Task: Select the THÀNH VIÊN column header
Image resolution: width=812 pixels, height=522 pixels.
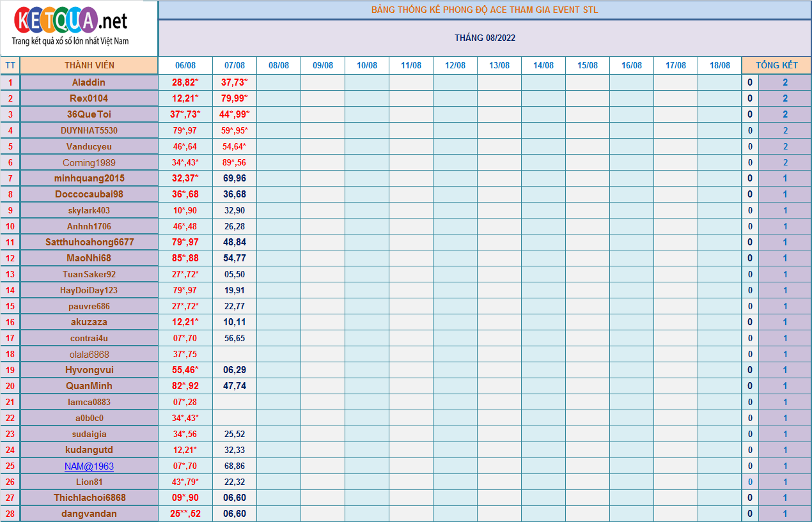Action: pyautogui.click(x=89, y=65)
